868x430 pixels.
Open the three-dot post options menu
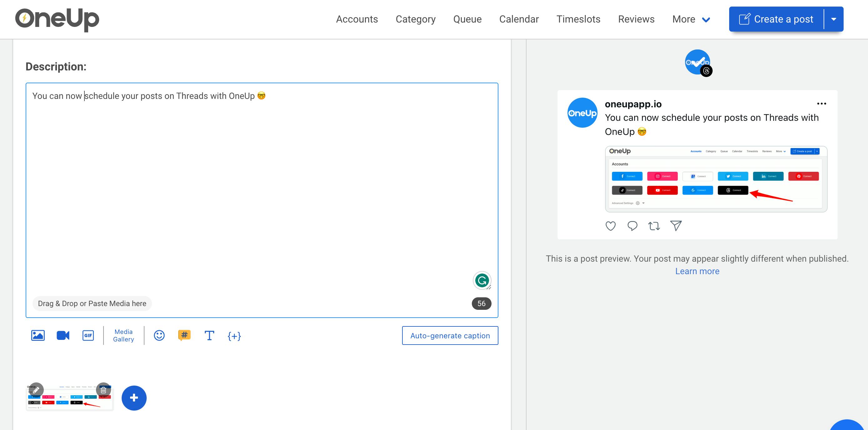tap(821, 104)
